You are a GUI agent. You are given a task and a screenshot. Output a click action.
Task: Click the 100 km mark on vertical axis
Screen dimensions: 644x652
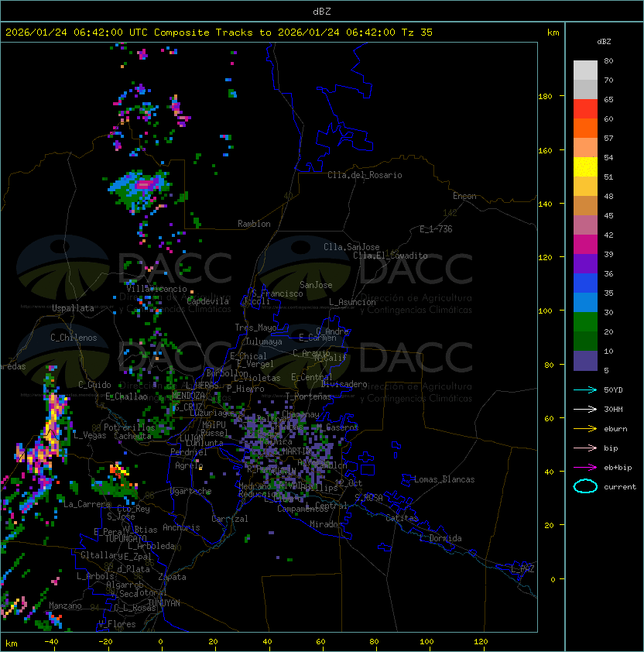545,311
